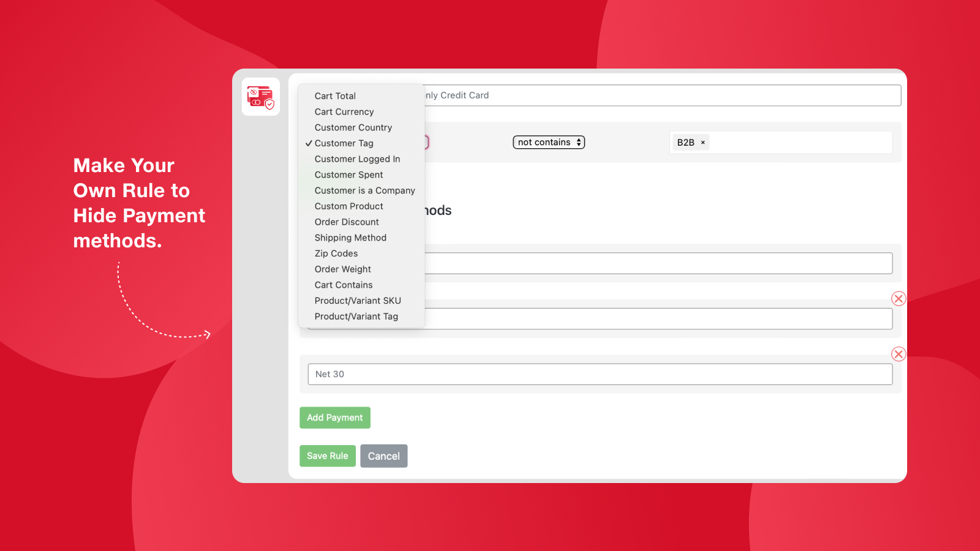Delete the Net 30 row via its red X icon
This screenshot has width=980, height=551.
click(899, 354)
